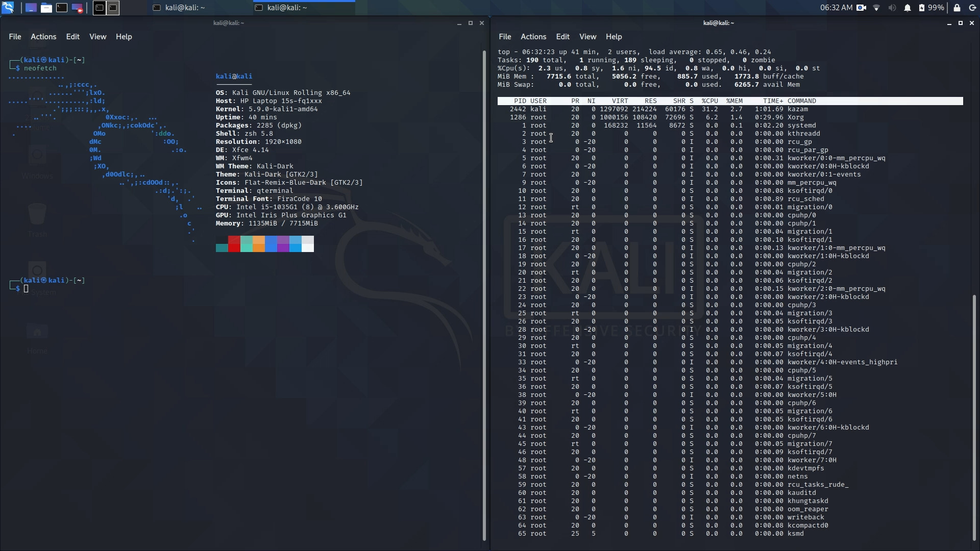
Task: Open View menu in left terminal
Action: click(97, 37)
